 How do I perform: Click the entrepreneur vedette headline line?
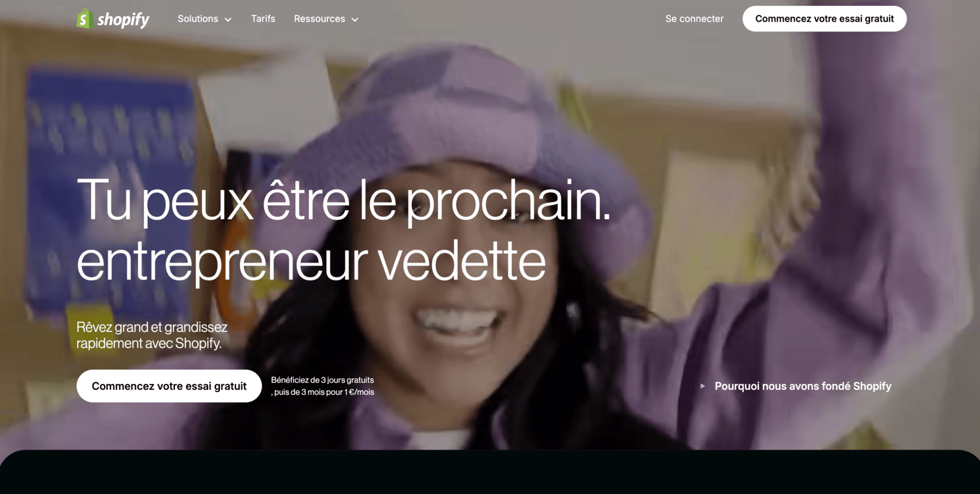click(311, 261)
